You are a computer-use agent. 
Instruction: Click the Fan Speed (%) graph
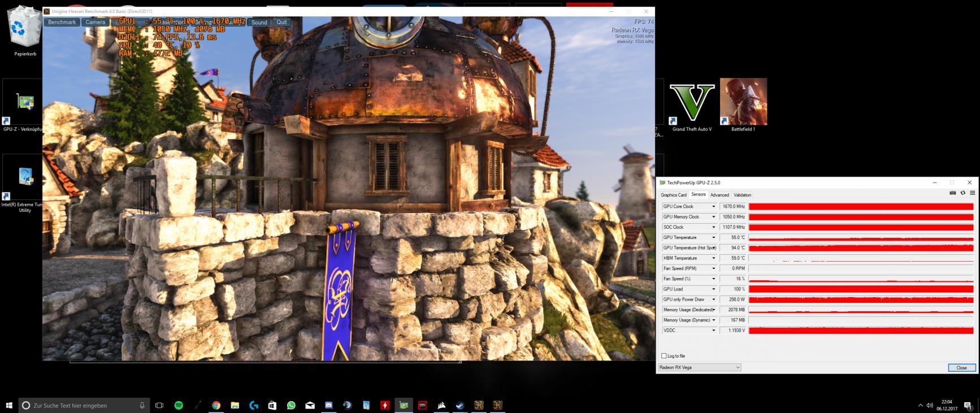[x=861, y=279]
